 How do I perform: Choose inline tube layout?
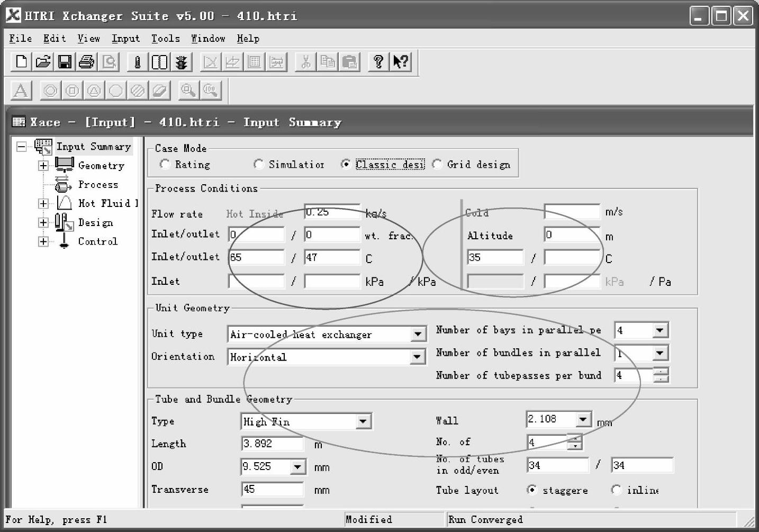click(x=616, y=490)
